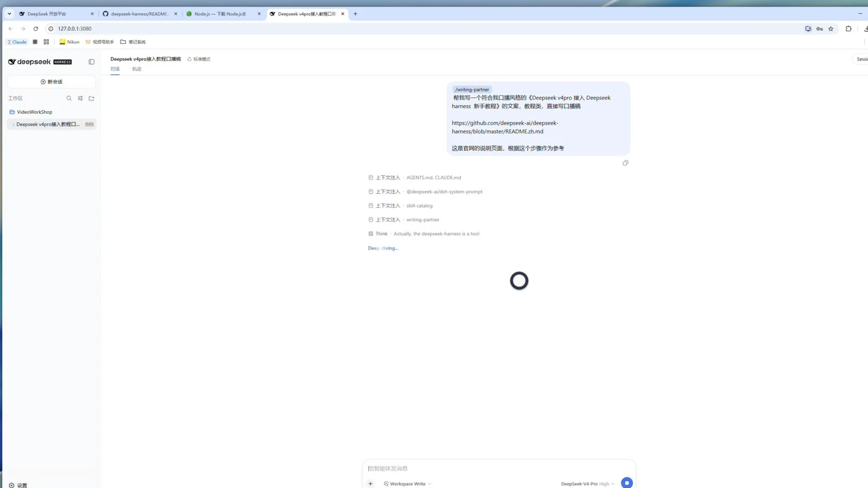Click the github.com README URL text in message
This screenshot has width=868, height=488.
click(505, 127)
